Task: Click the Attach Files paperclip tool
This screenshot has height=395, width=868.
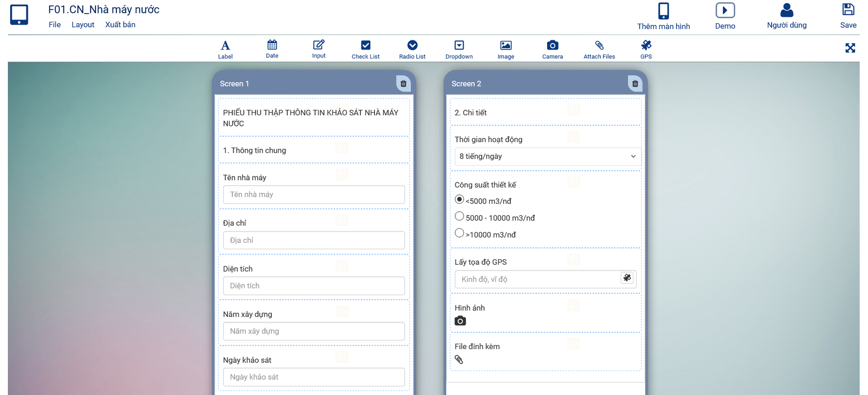Action: point(599,49)
